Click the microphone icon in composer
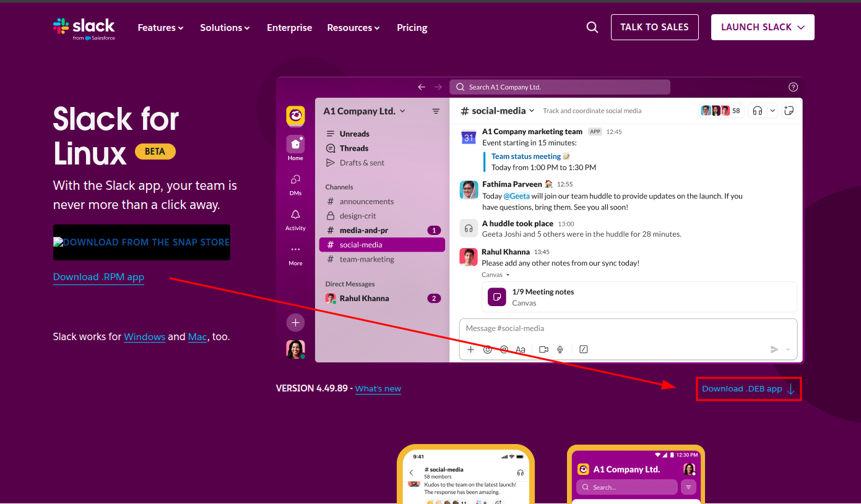The image size is (861, 504). coord(560,349)
